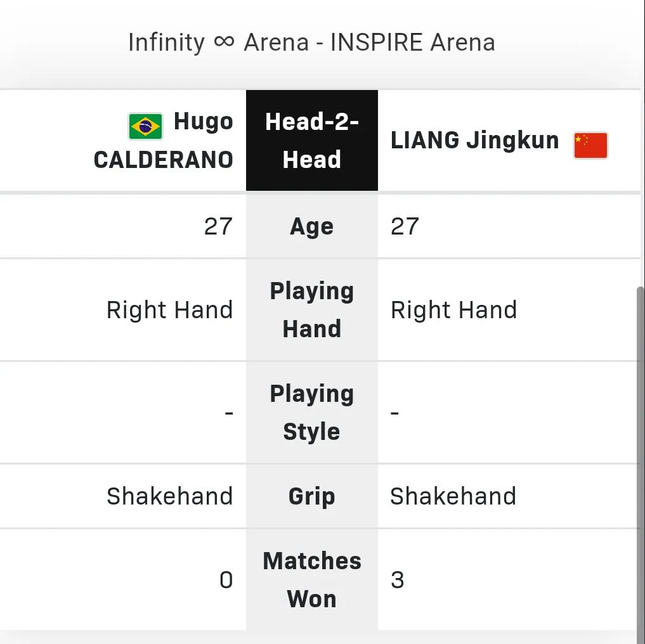The image size is (645, 644).
Task: Click the Brazil flag icon
Action: [145, 126]
